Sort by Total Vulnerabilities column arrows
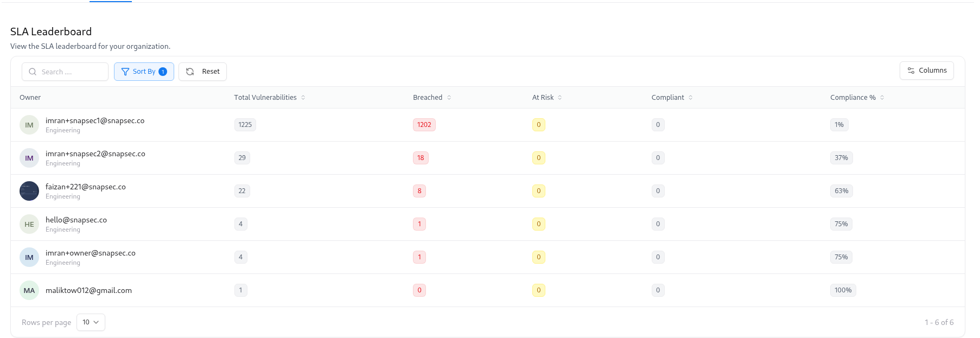Viewport: 980px width, 338px height. coord(303,98)
